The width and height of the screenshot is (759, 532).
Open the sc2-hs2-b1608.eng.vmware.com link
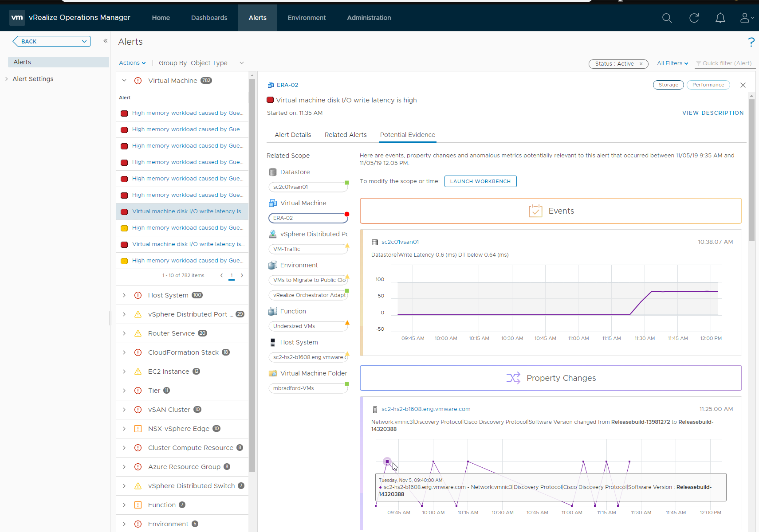click(x=426, y=409)
